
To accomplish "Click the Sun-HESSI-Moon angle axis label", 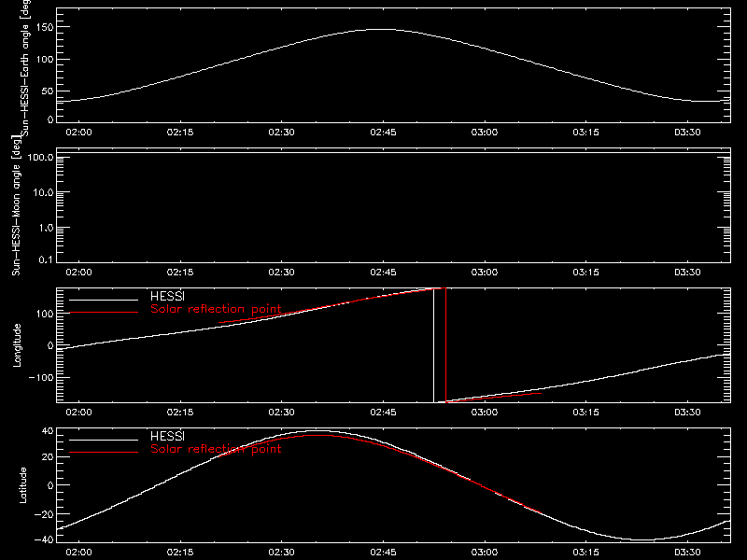I will pyautogui.click(x=16, y=206).
